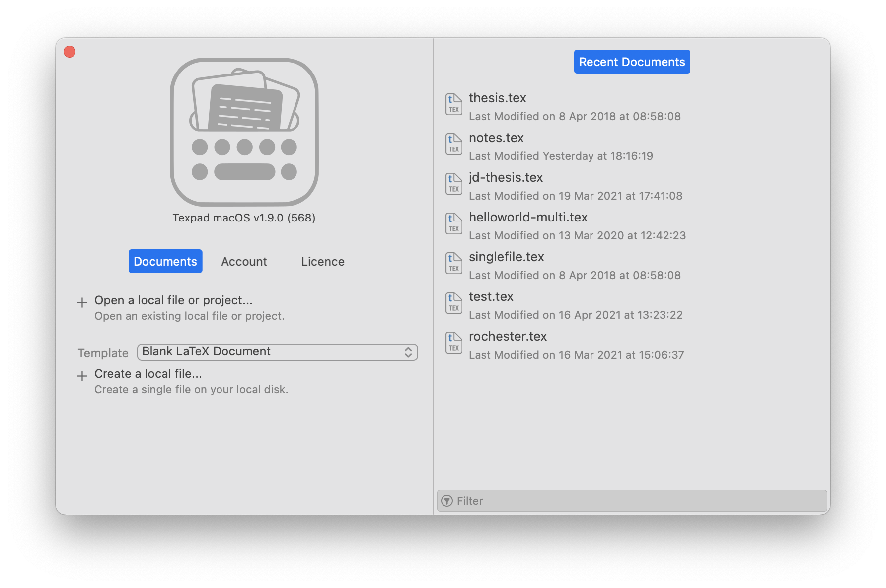Click the Template label
This screenshot has height=588, width=886.
coord(103,353)
